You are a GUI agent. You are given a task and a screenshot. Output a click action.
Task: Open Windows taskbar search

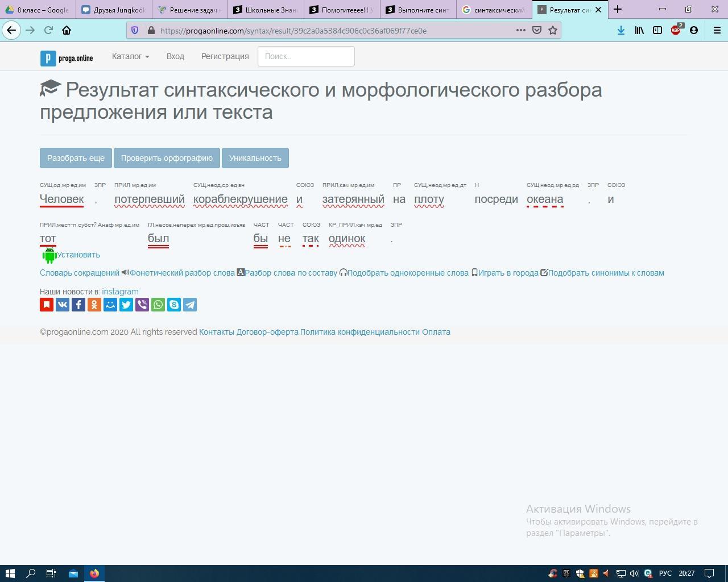tap(31, 573)
